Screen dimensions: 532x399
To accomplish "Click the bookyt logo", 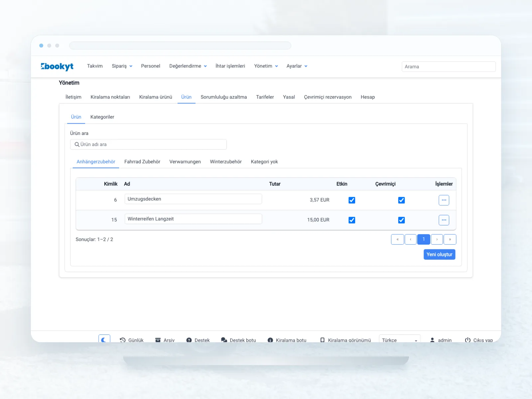I will [57, 66].
